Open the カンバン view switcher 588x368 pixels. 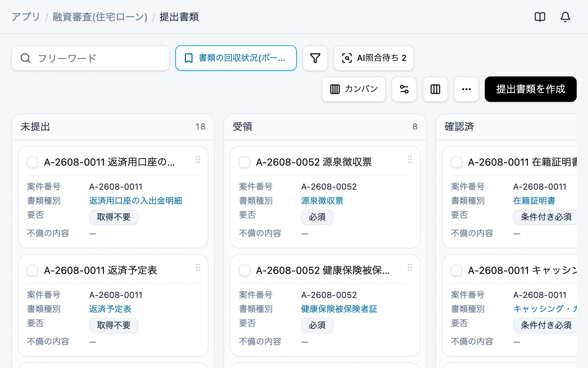354,89
